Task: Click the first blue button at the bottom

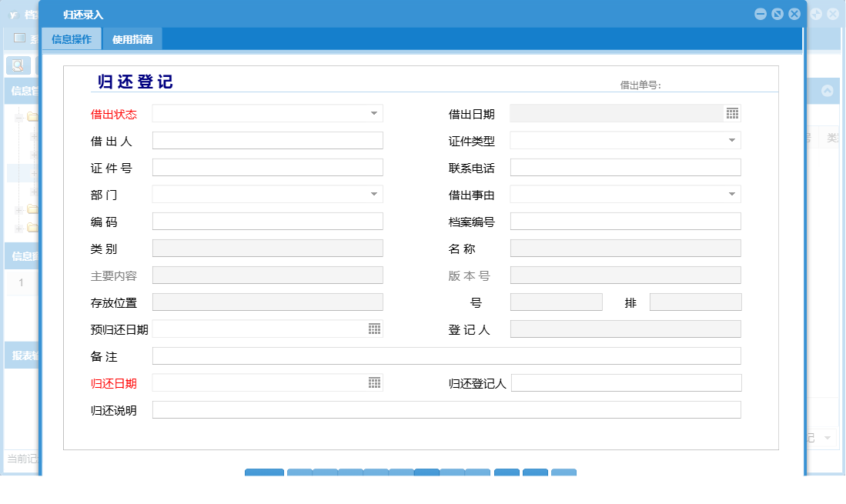Action: coord(264,473)
